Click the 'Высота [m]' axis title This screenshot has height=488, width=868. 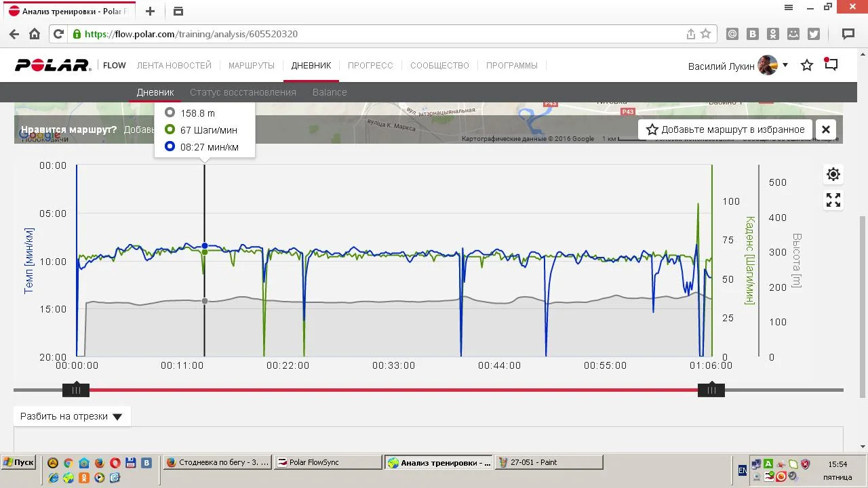point(797,261)
